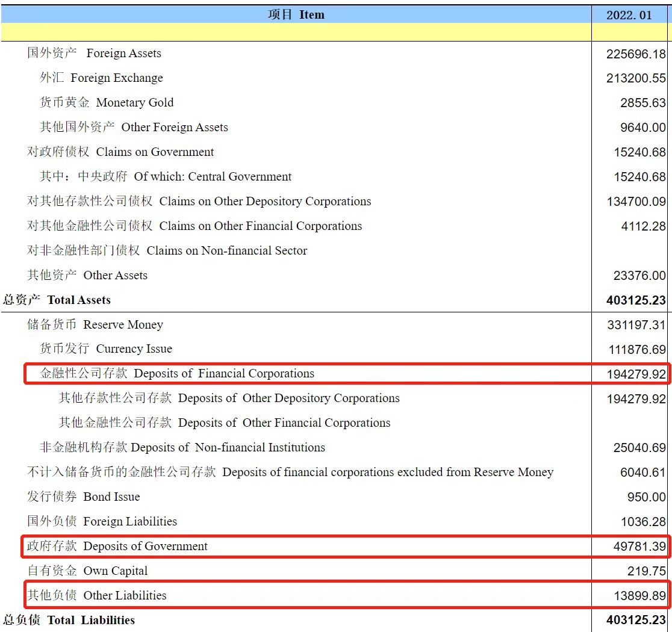Click 'Deposits of Non-financial Institutions' label

point(182,447)
